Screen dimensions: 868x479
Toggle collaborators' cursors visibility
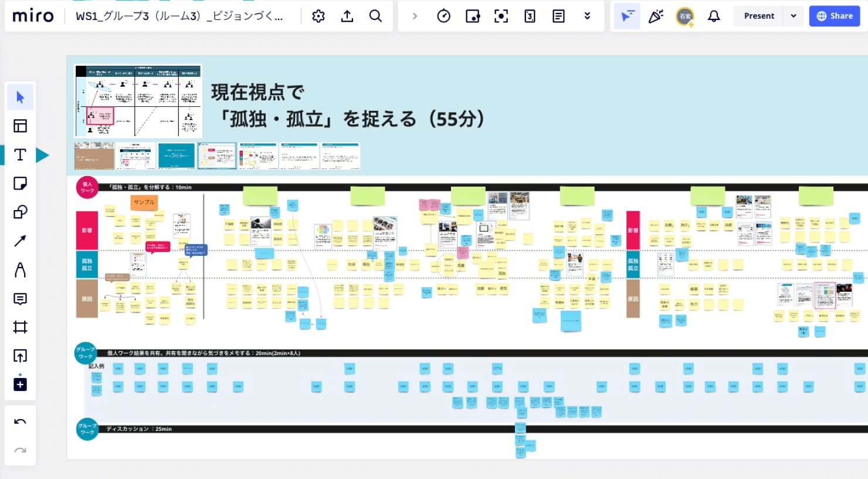coord(627,16)
